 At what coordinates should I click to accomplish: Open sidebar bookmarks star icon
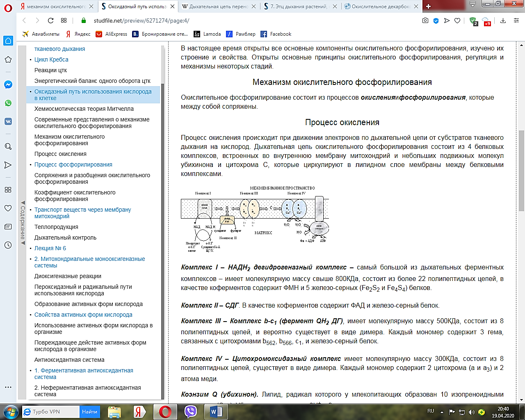pos(8,59)
